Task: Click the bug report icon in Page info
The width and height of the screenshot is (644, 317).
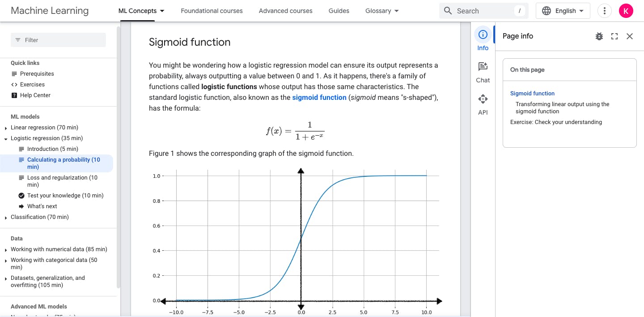Action: coord(599,36)
